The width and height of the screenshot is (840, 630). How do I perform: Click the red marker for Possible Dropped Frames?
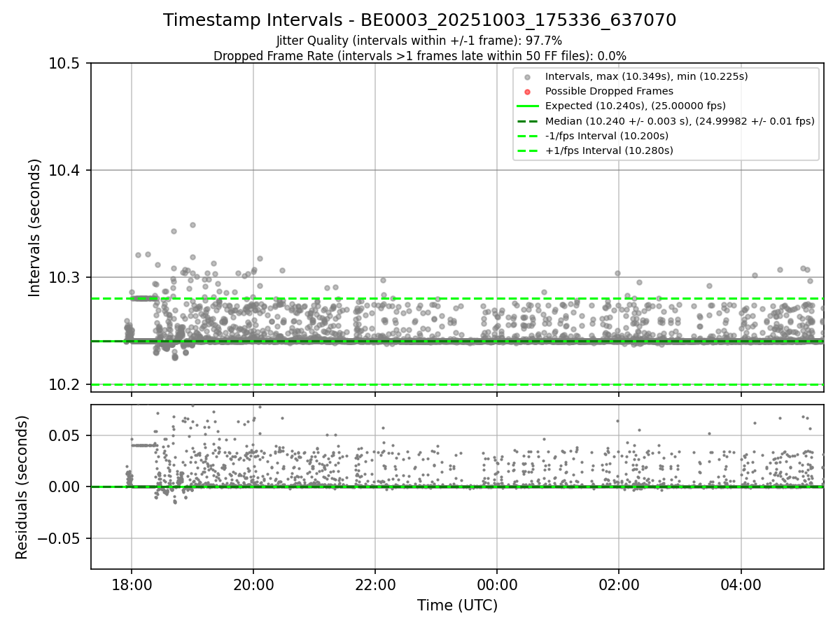[528, 92]
